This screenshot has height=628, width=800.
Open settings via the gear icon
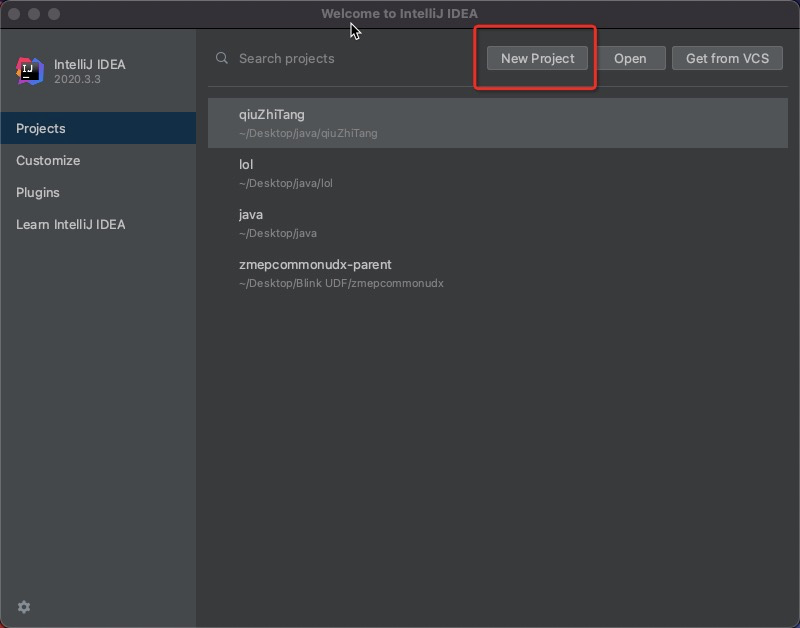(x=24, y=607)
